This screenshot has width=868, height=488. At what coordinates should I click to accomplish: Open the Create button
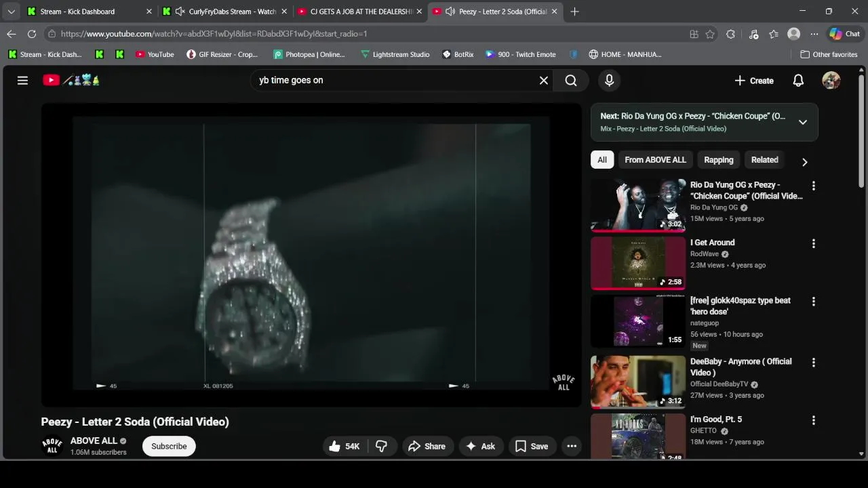pos(753,80)
